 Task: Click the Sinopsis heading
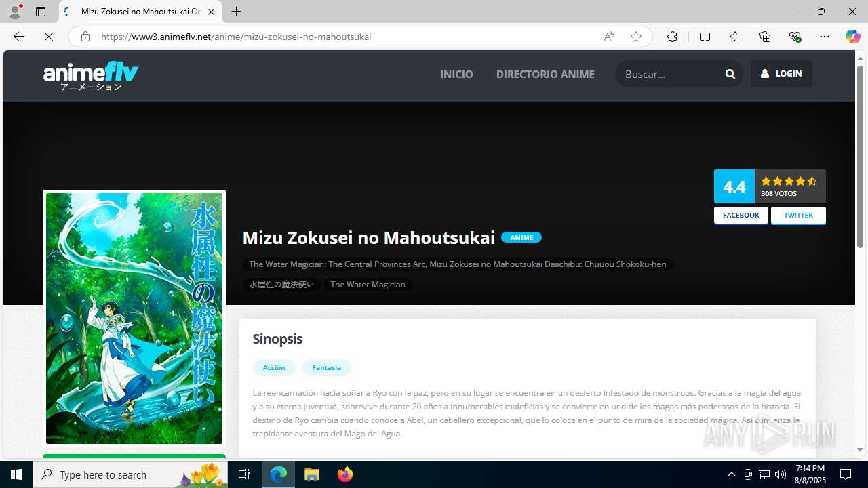pyautogui.click(x=277, y=338)
